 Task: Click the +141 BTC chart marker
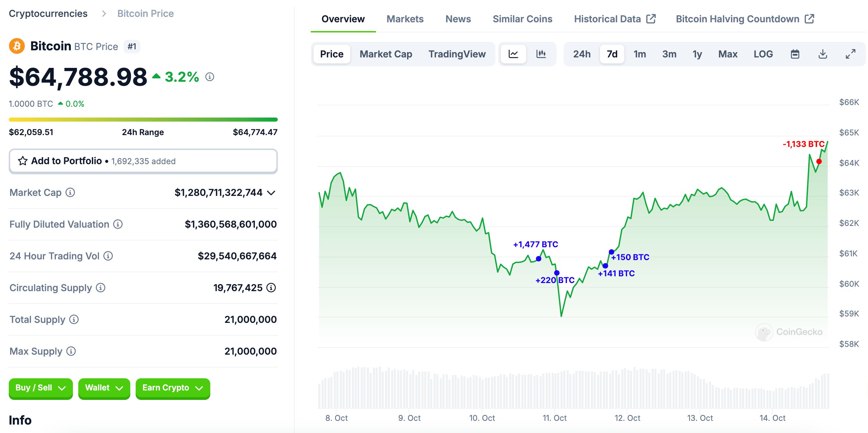(x=605, y=266)
